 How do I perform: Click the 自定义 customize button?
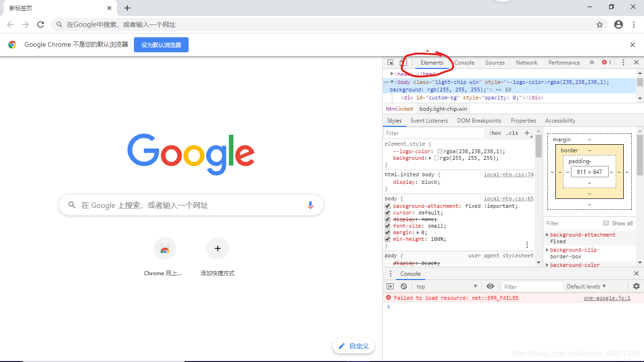click(354, 346)
